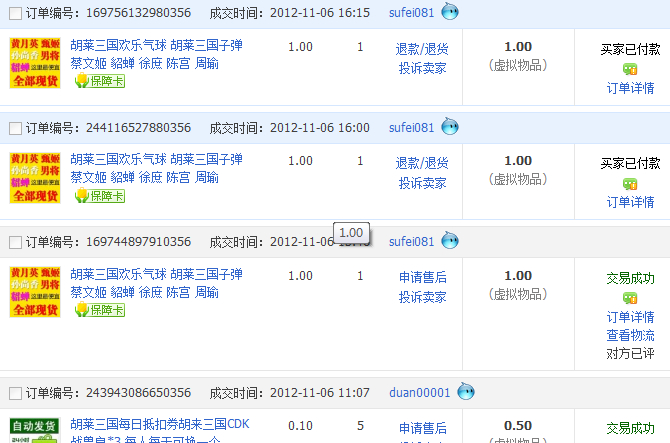Open 订单详情 for order 169744897910356
This screenshot has height=443, width=670.
[630, 317]
